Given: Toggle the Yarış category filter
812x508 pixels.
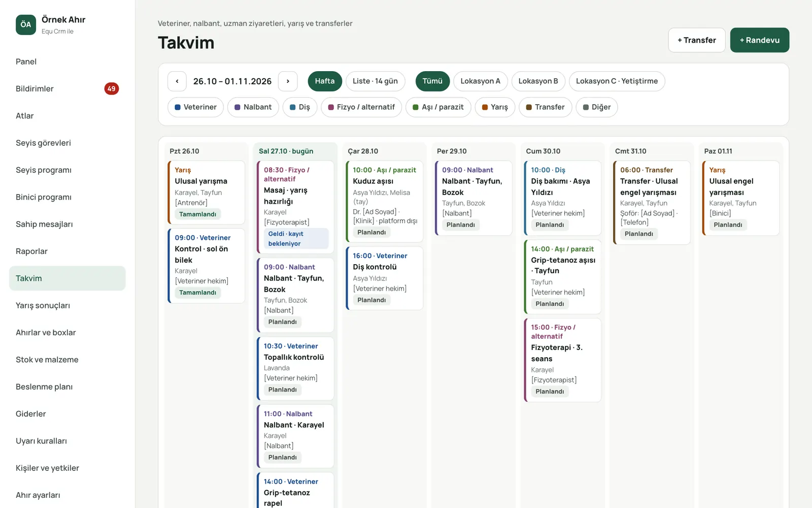Looking at the screenshot, I should point(495,107).
